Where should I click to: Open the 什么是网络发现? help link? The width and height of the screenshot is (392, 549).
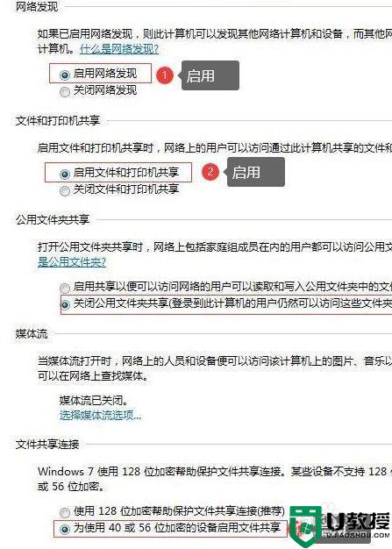[x=119, y=48]
